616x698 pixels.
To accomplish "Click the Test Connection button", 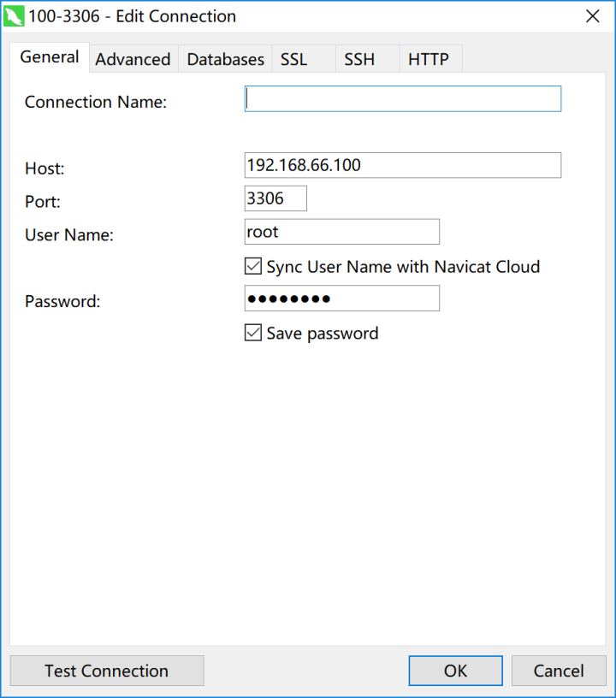I will (107, 671).
